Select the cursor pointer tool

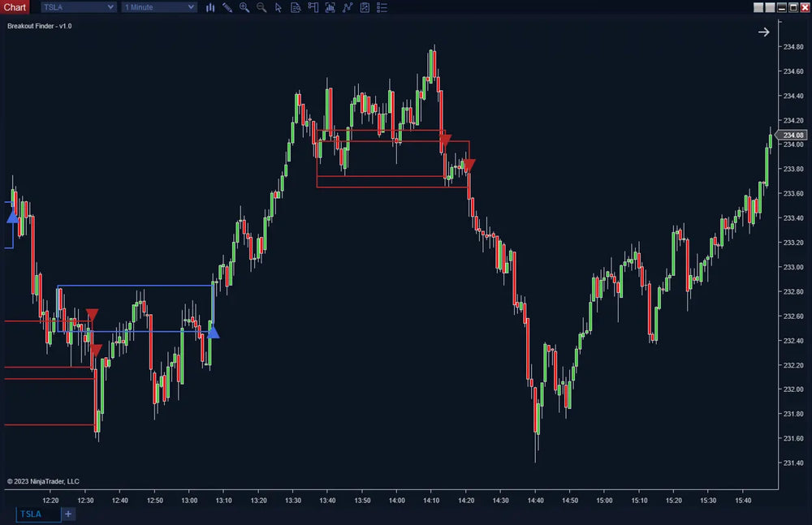[x=279, y=7]
